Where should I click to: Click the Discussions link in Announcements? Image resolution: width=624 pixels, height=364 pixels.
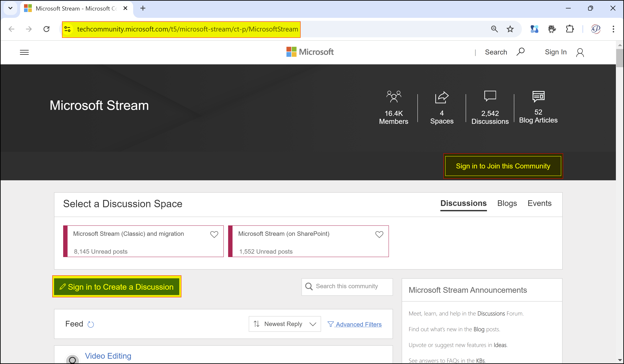pos(491,314)
